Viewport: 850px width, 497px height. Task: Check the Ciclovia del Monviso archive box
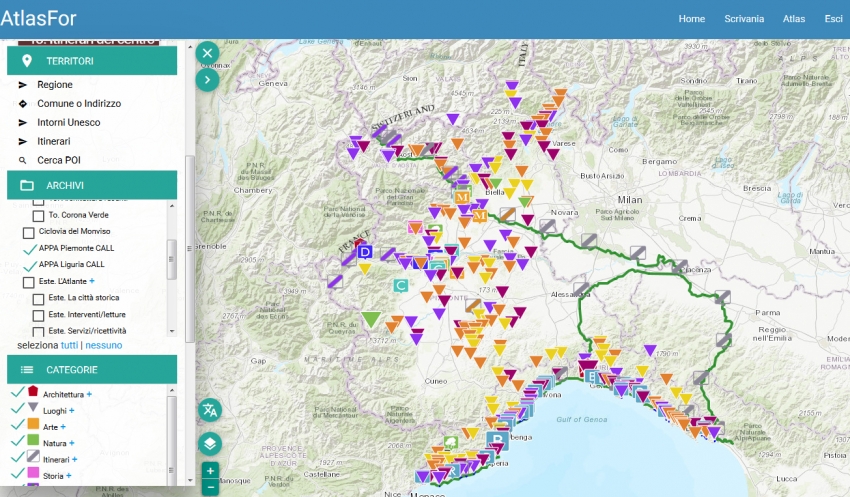pos(29,233)
